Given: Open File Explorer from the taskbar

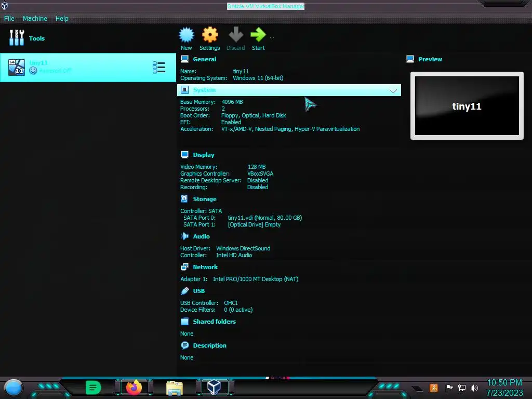Looking at the screenshot, I should (175, 388).
